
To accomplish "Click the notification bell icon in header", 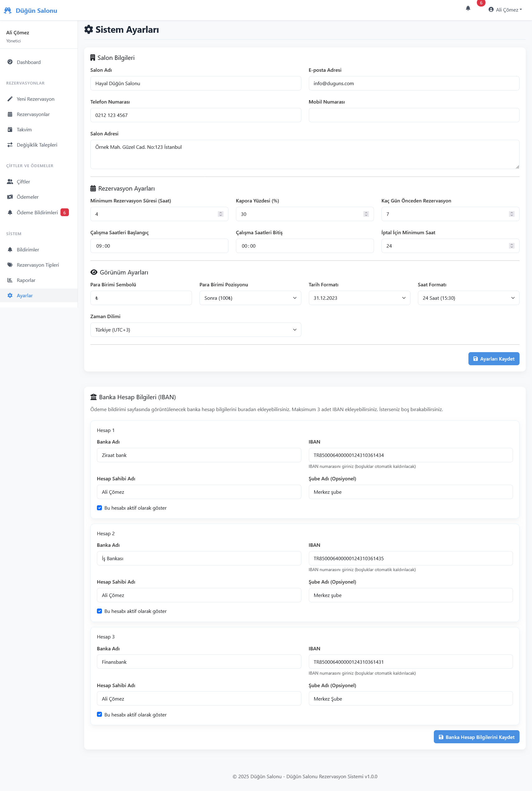I will [468, 8].
